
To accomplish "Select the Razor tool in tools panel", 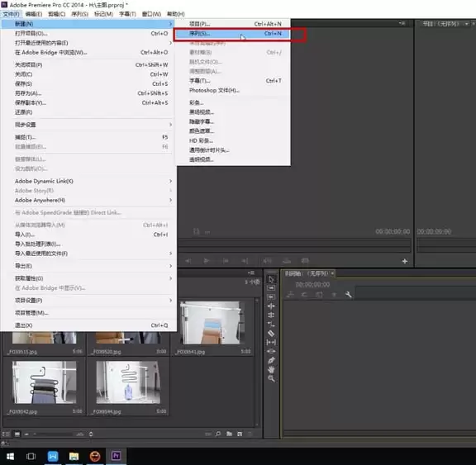I will [271, 334].
